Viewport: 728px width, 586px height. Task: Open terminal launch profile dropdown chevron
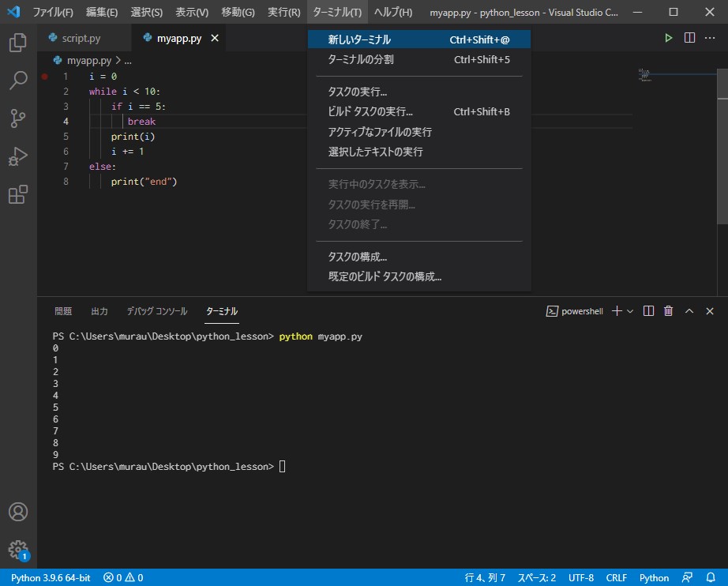(630, 311)
